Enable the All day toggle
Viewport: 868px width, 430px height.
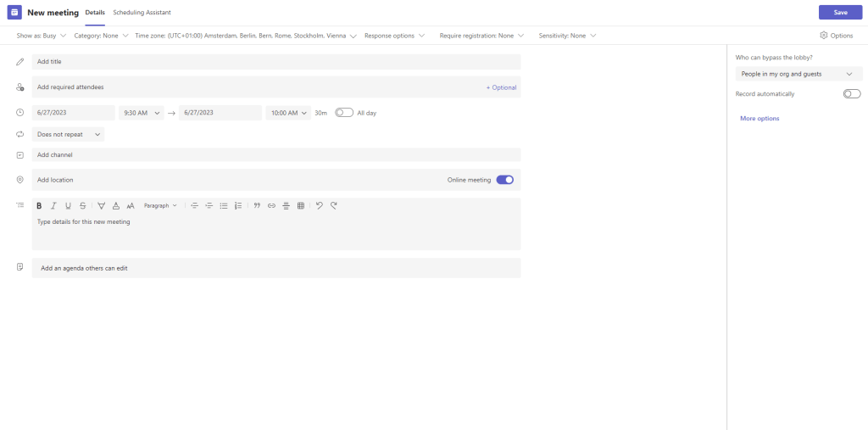tap(344, 112)
